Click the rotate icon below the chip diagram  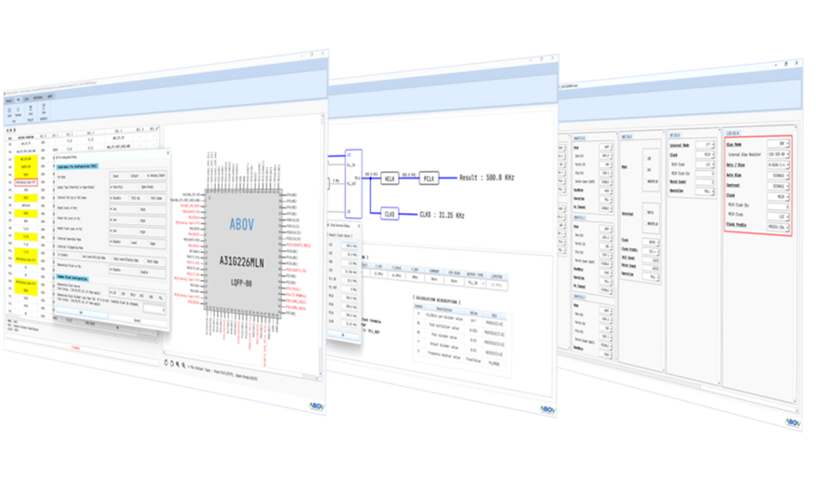point(166,363)
